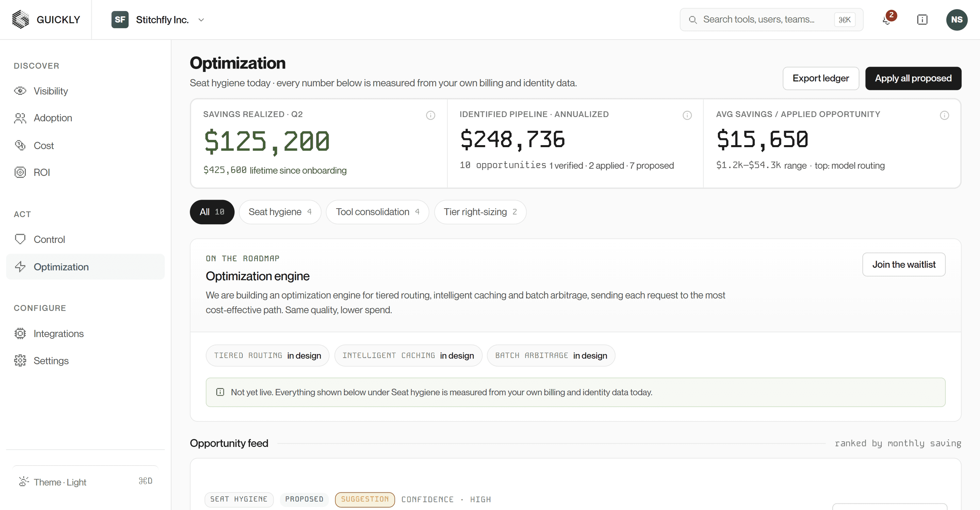Click Apply all proposed button

(x=913, y=78)
